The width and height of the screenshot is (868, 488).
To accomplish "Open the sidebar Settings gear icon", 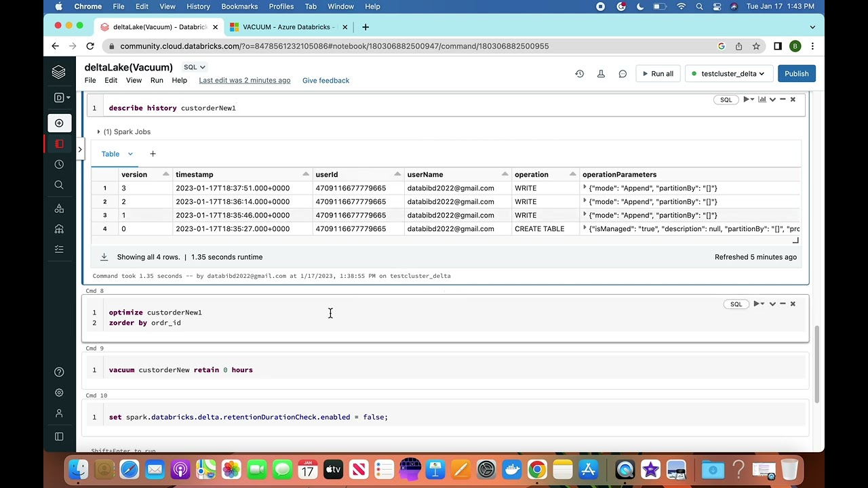I will pyautogui.click(x=59, y=392).
